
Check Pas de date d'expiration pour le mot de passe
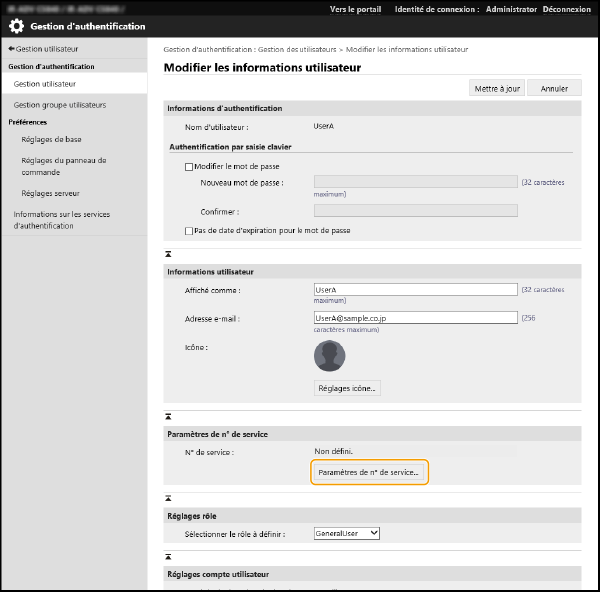click(189, 230)
